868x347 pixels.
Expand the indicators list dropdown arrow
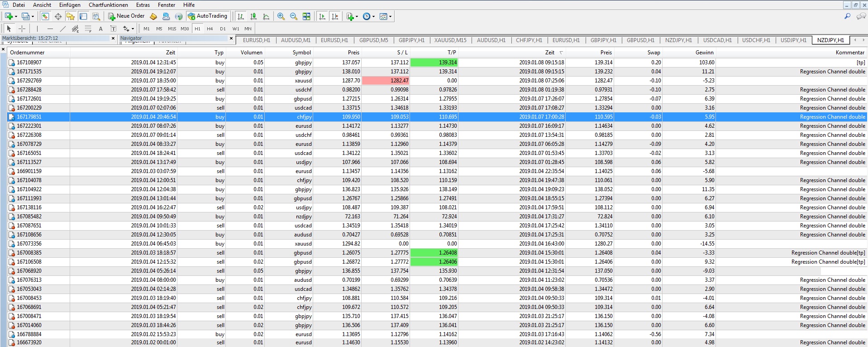[x=357, y=17]
